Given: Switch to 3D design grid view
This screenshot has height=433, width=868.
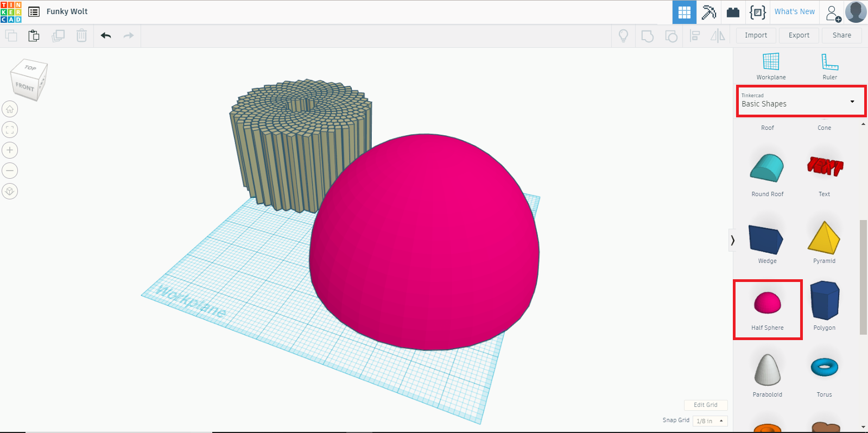Looking at the screenshot, I should tap(685, 12).
